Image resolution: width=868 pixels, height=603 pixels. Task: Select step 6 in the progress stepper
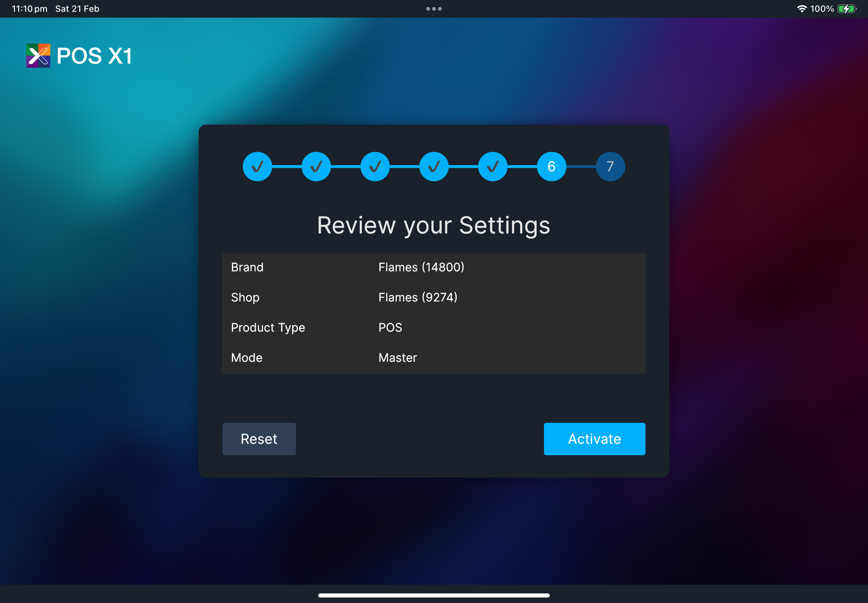[x=551, y=166]
